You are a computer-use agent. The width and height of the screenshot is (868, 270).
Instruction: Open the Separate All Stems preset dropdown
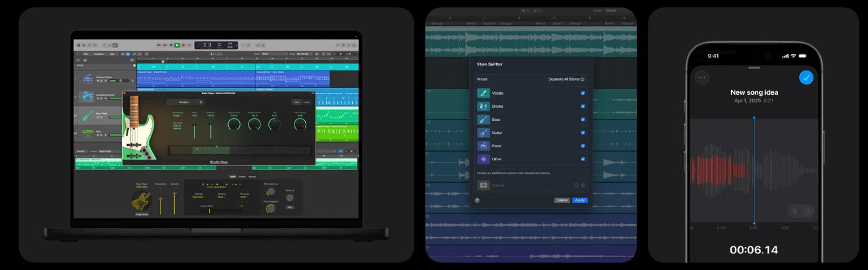click(x=566, y=79)
